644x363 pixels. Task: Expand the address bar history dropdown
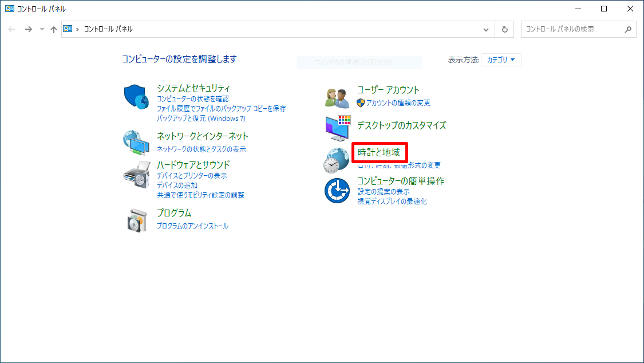[x=486, y=29]
